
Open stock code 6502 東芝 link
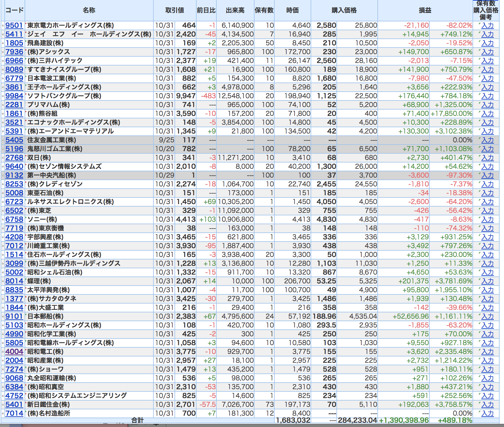pyautogui.click(x=14, y=211)
